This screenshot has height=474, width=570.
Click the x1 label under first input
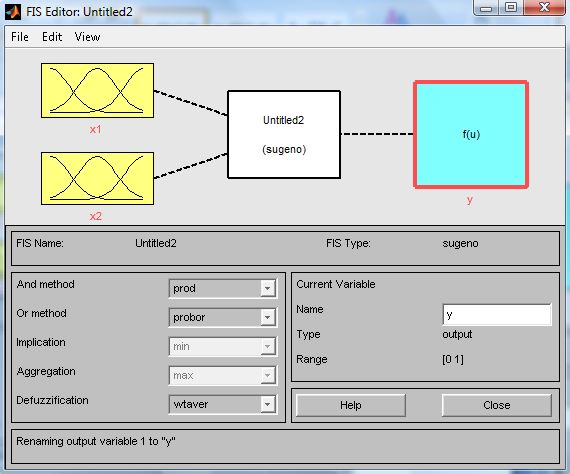[96, 129]
